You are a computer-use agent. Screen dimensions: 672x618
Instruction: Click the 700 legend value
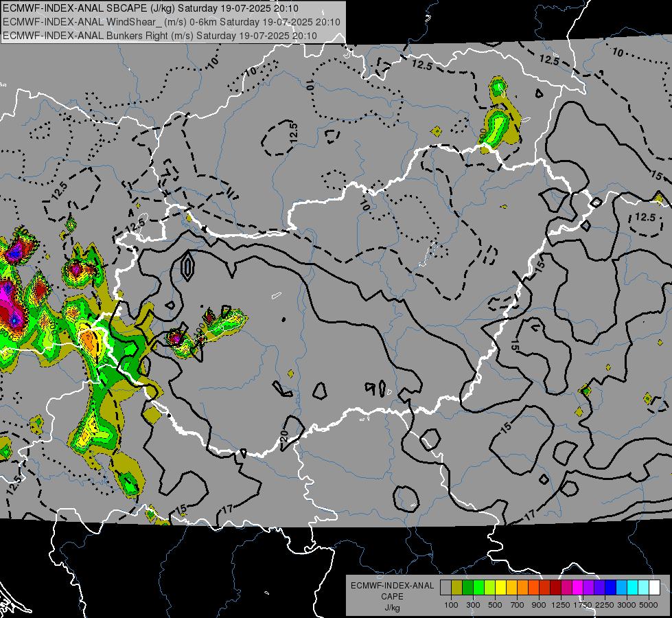pos(518,605)
